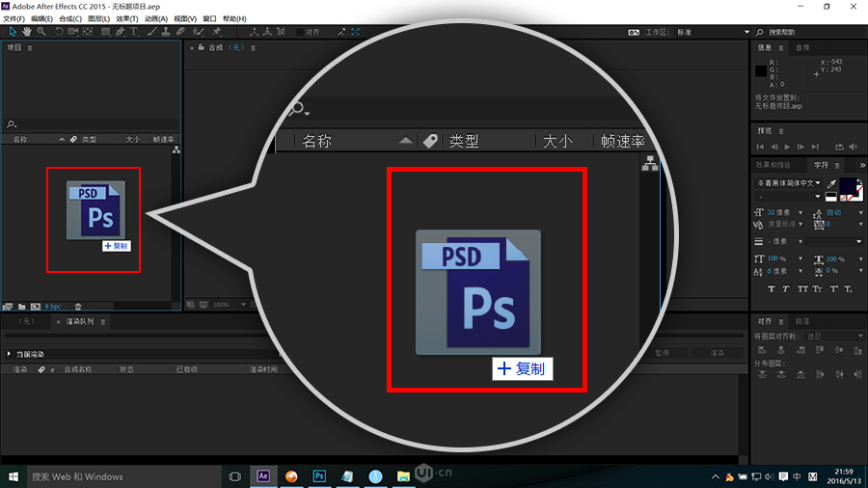
Task: Select the Clone Stamp tool
Action: pos(166,32)
